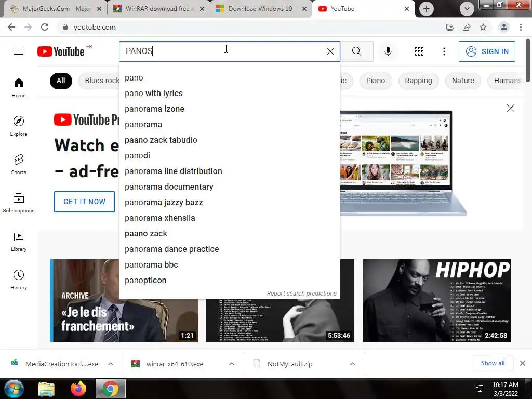Click GET IT NOW button
Screen dimensions: 532x399
(85, 202)
